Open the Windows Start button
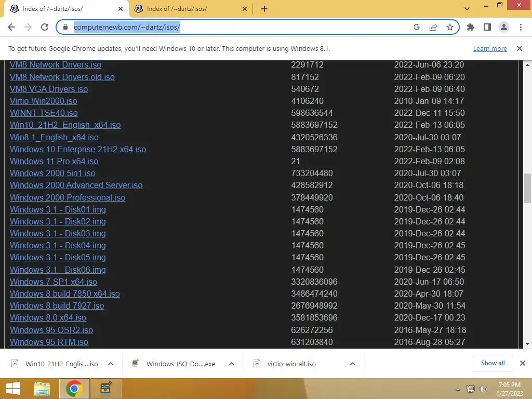Viewport: 532px width, 399px height. click(x=13, y=389)
